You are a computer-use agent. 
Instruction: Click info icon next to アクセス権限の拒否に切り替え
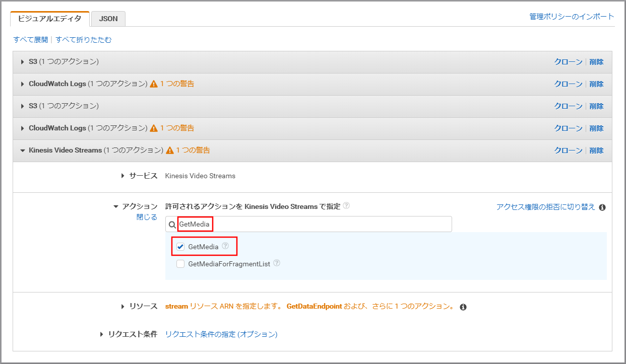pyautogui.click(x=602, y=207)
